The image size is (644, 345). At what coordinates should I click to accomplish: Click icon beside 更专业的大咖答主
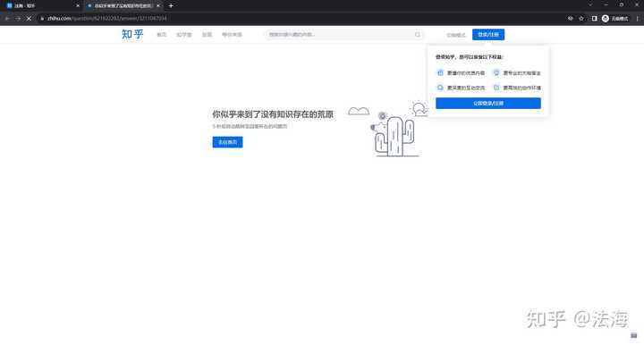496,72
